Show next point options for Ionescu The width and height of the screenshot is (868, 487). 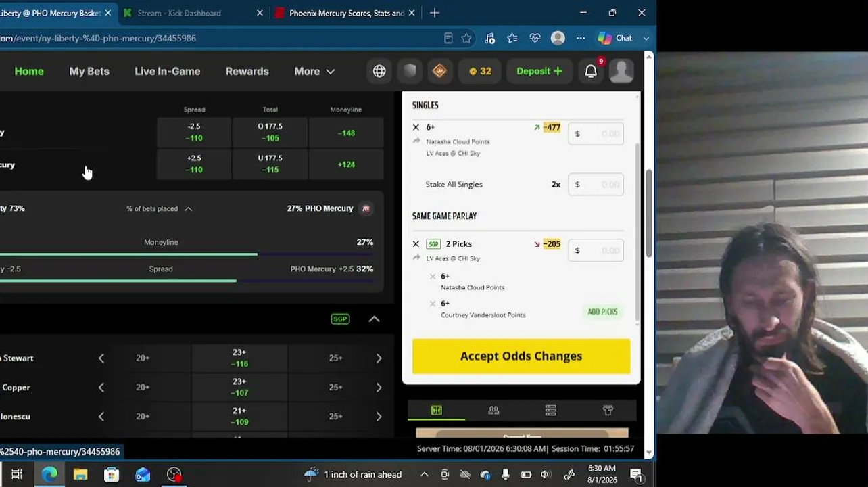(x=379, y=416)
